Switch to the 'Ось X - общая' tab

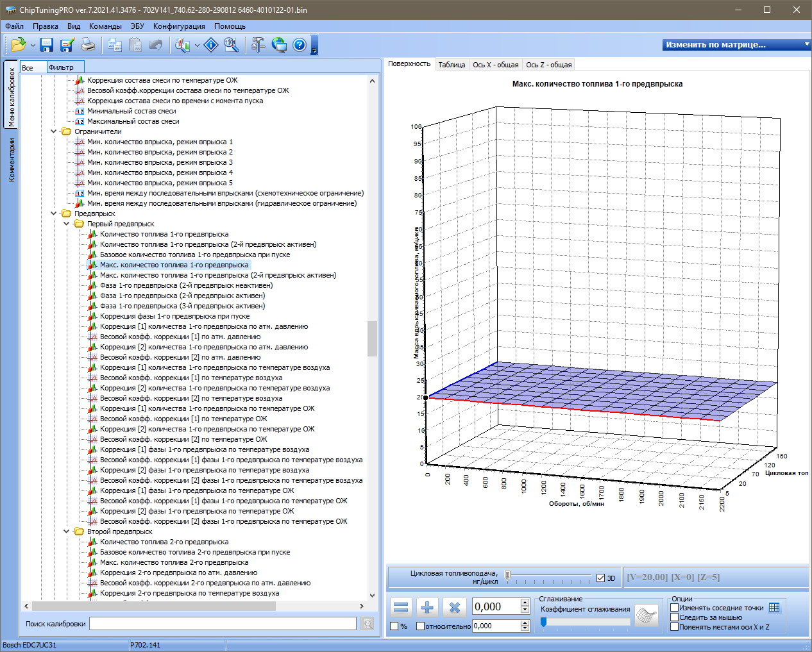tap(496, 65)
